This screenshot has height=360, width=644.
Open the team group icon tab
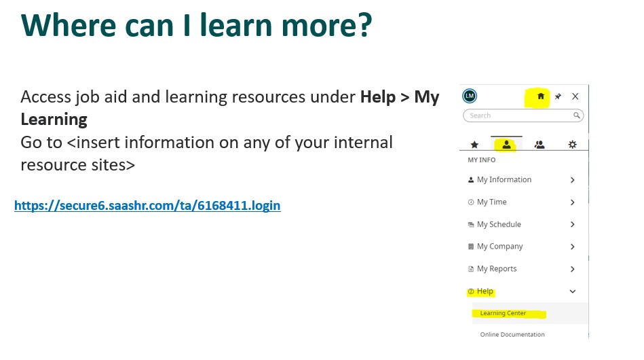click(x=539, y=144)
